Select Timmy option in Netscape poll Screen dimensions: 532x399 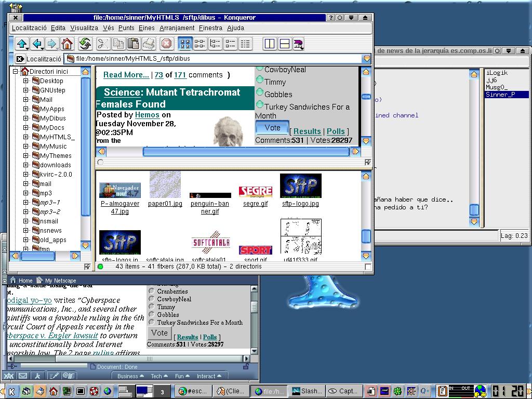151,307
